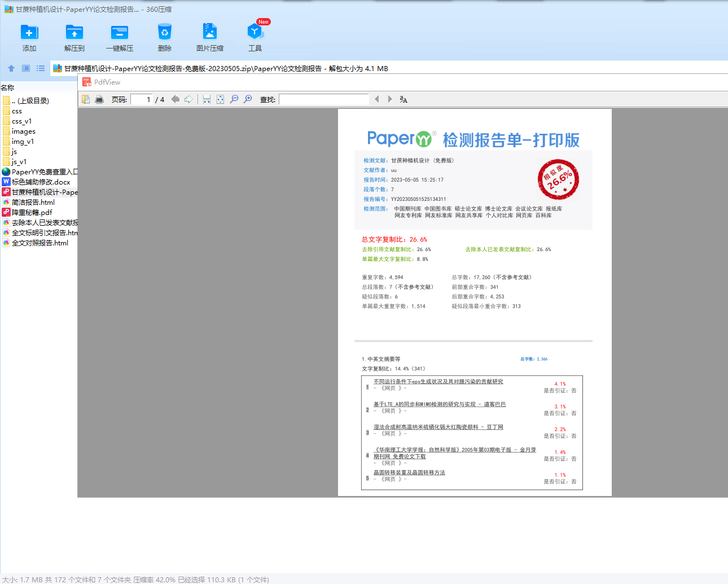The image size is (728, 584).
Task: Zoom in with the magnifier plus icon
Action: [x=248, y=99]
